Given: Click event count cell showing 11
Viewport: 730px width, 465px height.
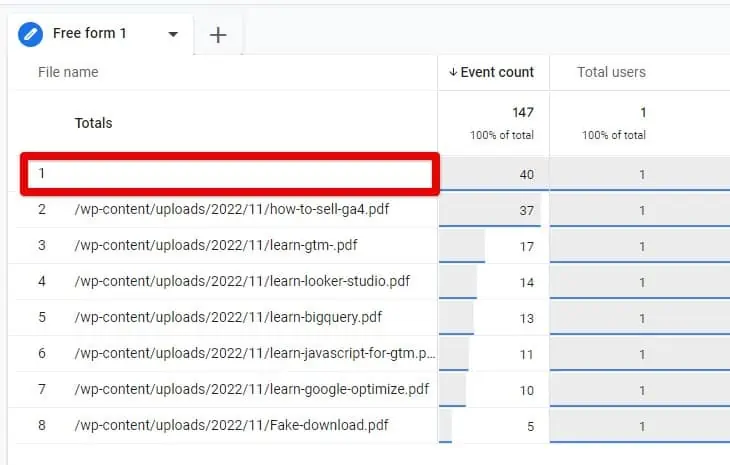Looking at the screenshot, I should [494, 354].
